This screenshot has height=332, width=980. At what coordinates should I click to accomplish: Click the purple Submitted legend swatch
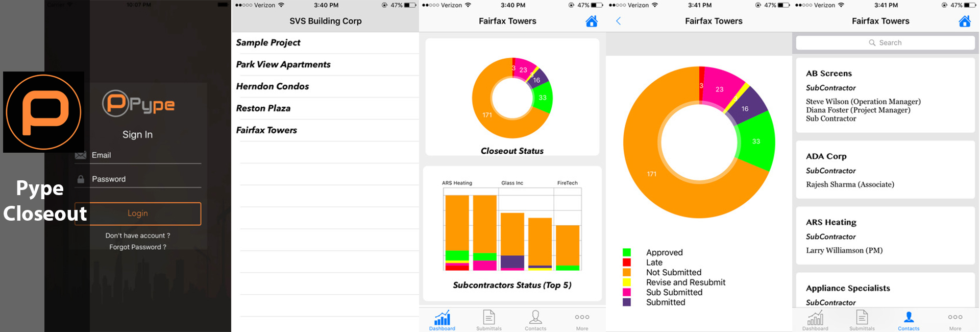(627, 302)
